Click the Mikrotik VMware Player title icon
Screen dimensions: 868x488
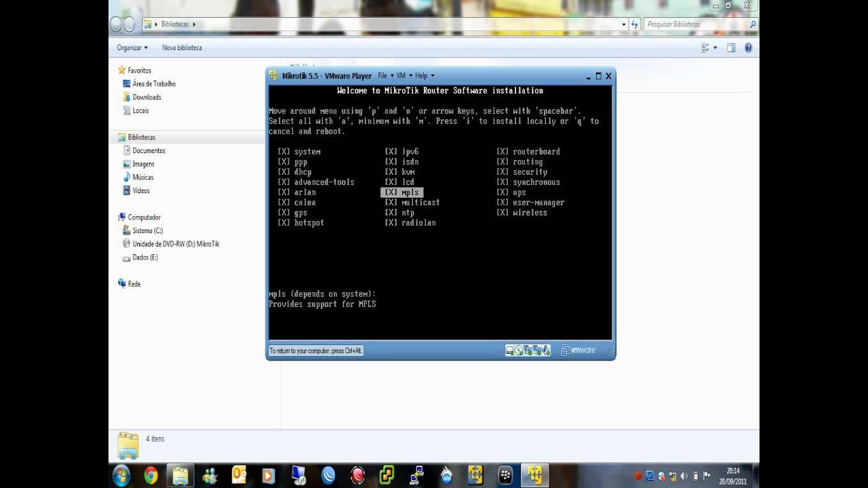273,75
